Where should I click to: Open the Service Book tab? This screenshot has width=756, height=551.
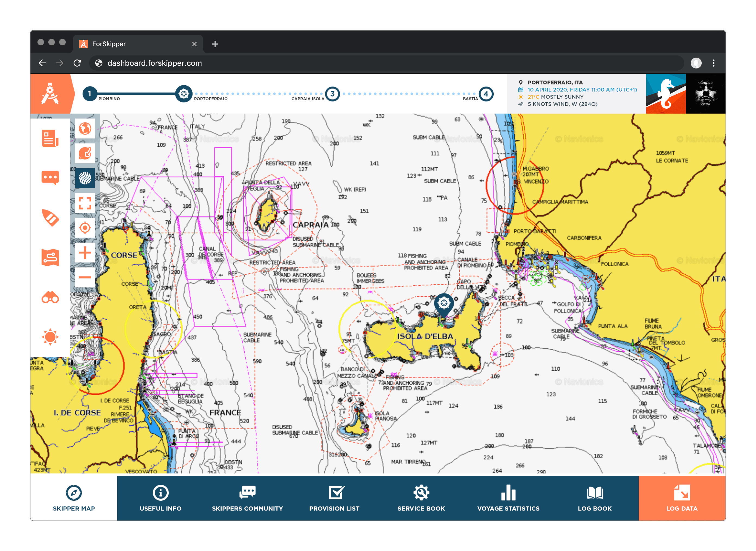[x=421, y=498]
